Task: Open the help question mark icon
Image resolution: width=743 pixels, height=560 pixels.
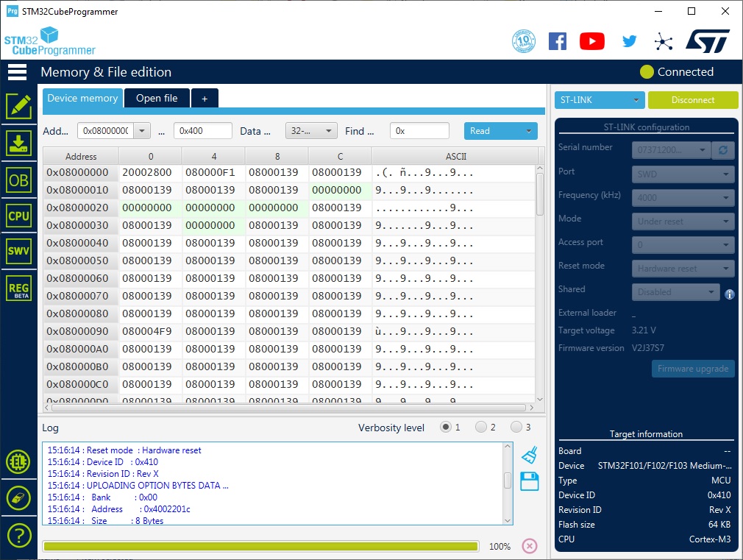Action: [18, 535]
